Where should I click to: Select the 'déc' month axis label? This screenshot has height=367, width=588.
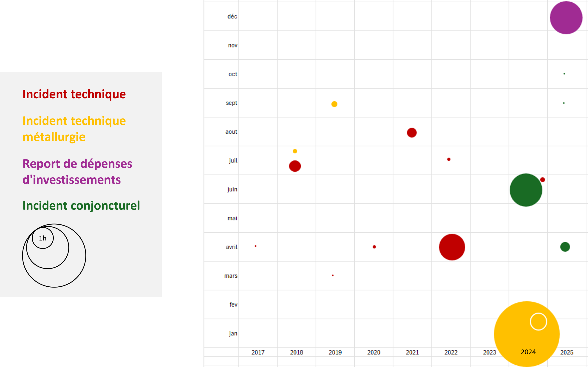[232, 17]
